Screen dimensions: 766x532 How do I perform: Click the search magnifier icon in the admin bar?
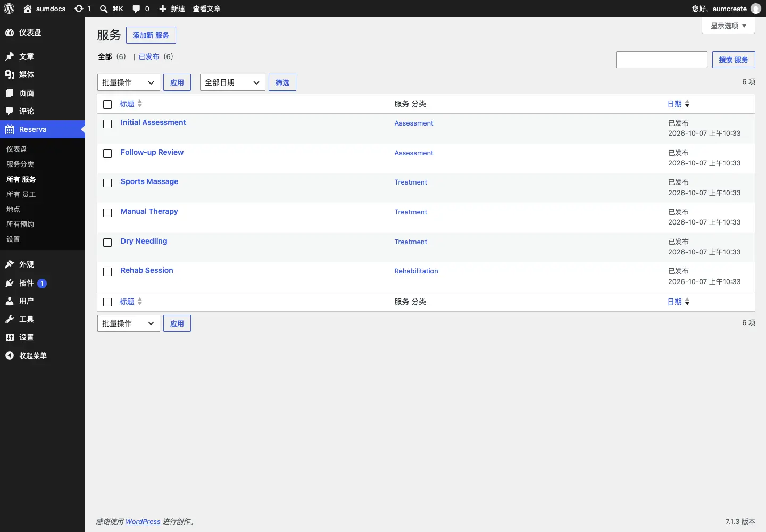click(x=104, y=9)
